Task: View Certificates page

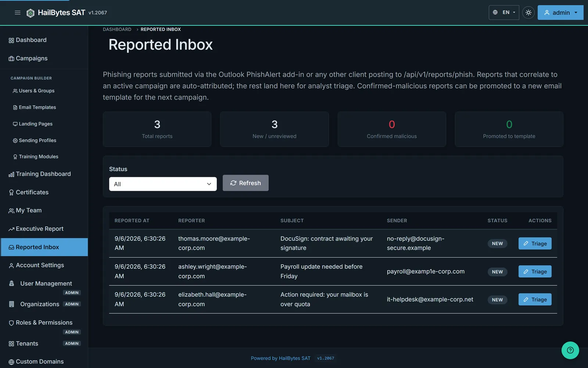Action: [x=44, y=192]
